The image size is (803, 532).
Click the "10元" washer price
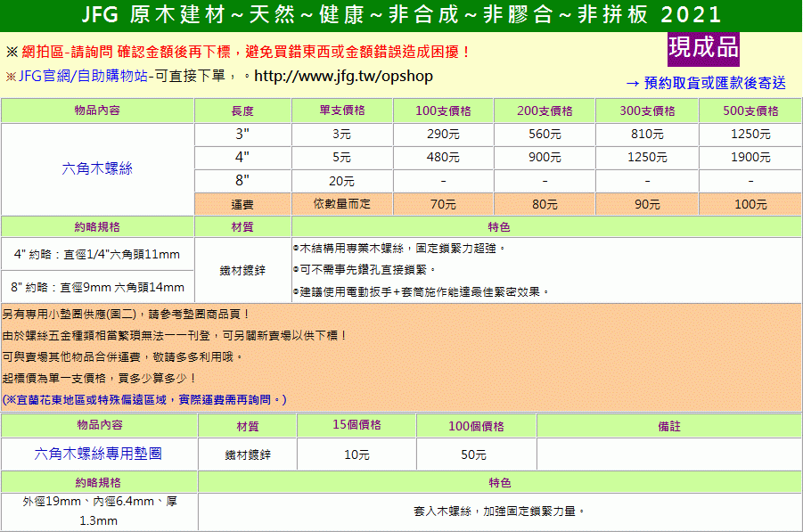click(x=356, y=454)
